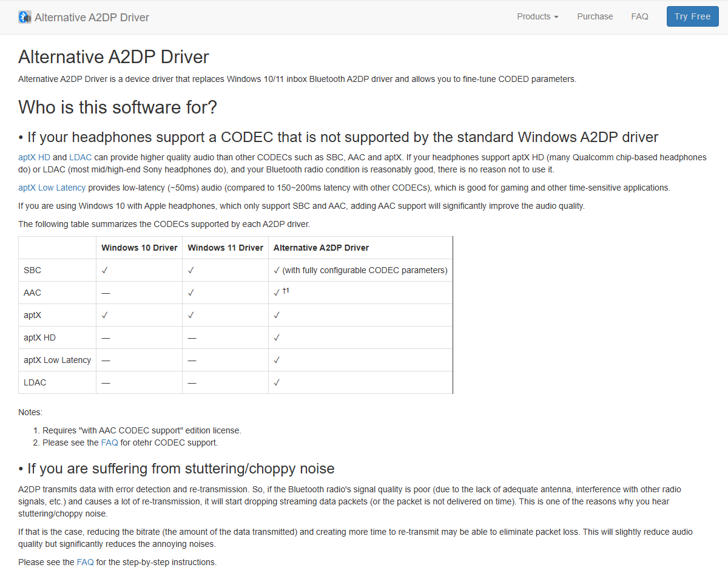This screenshot has width=728, height=573.
Task: Select the AAC row label
Action: [x=32, y=293]
